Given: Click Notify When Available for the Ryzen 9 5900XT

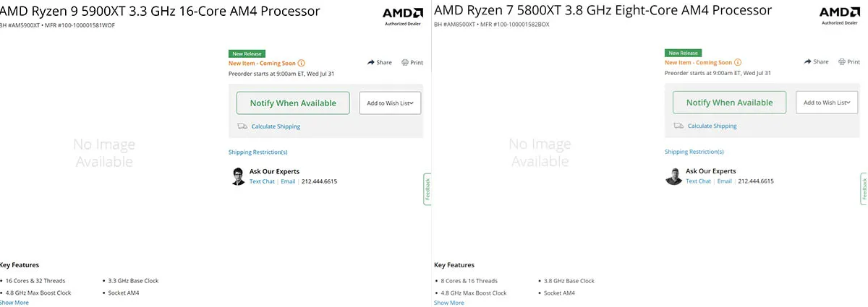Looking at the screenshot, I should 293,103.
